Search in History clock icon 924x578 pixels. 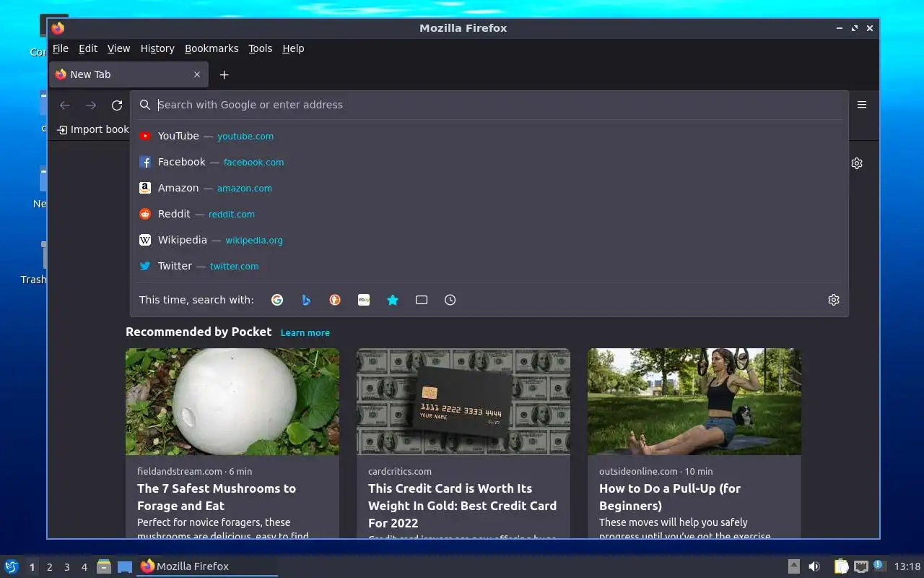[x=450, y=300]
